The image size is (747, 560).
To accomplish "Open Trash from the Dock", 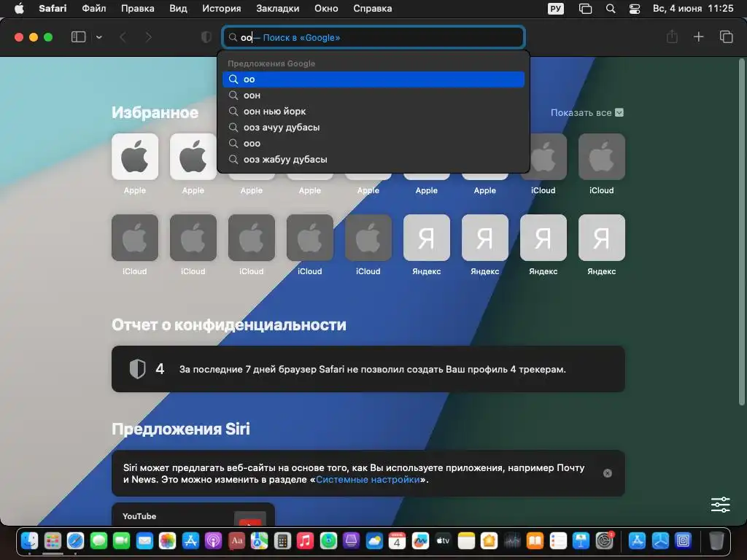I will [716, 540].
